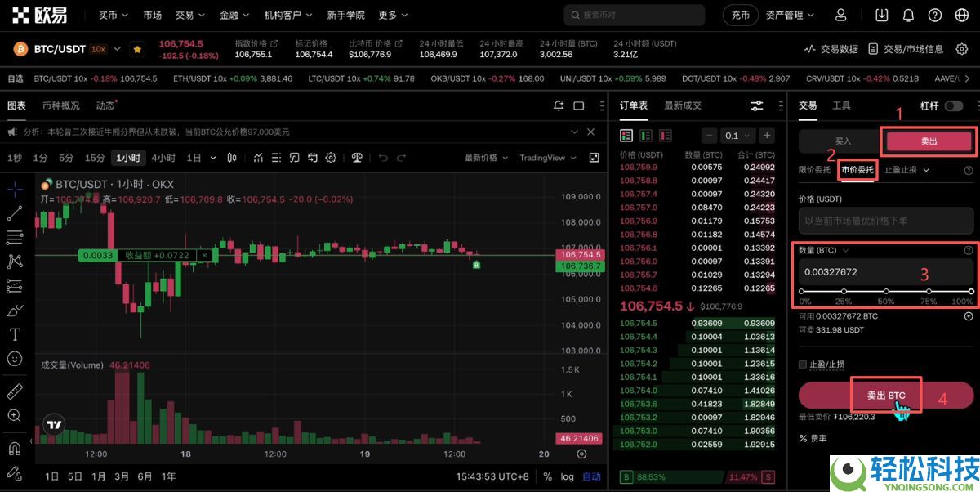Select the ruler measure tool
This screenshot has width=980, height=492.
15,391
